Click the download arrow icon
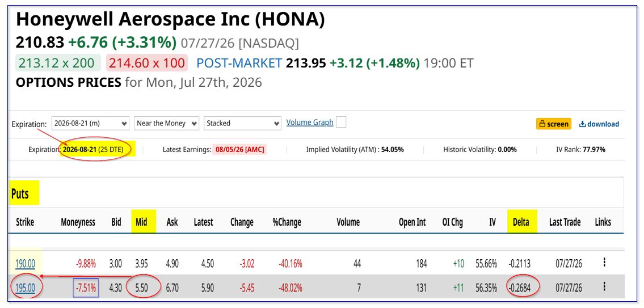Viewport: 644px width, 308px height. (x=582, y=124)
